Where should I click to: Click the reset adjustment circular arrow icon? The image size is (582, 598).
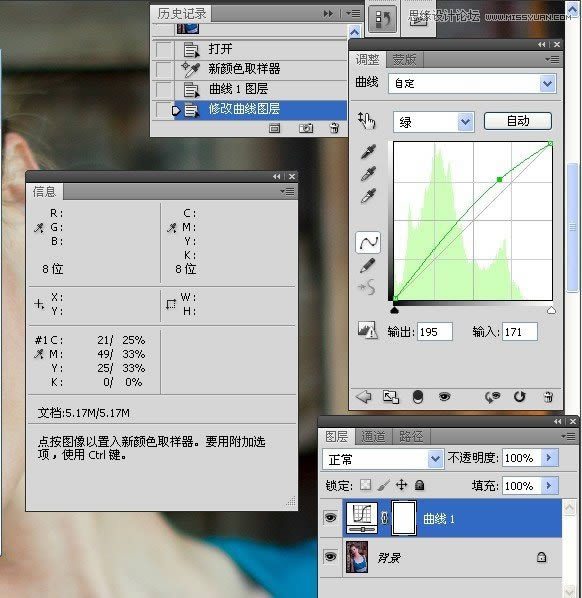(519, 397)
